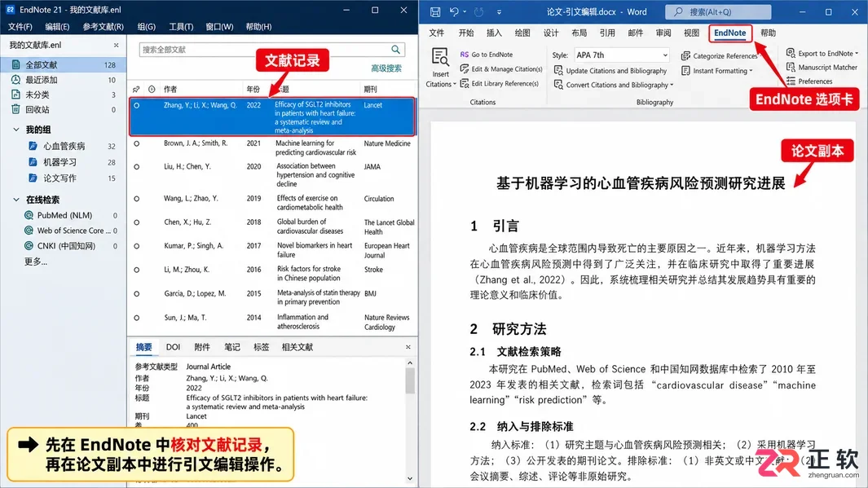Click 高级搜索 link in EndNote
The width and height of the screenshot is (868, 488).
point(386,68)
